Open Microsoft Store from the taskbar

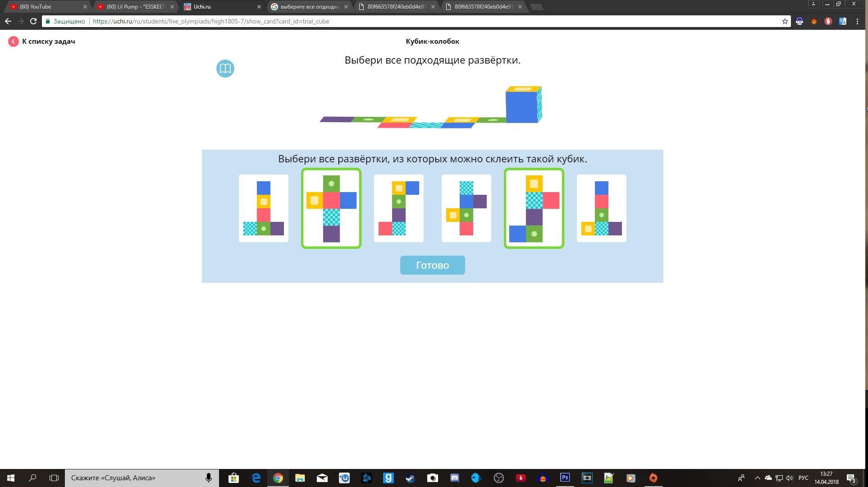[x=233, y=478]
